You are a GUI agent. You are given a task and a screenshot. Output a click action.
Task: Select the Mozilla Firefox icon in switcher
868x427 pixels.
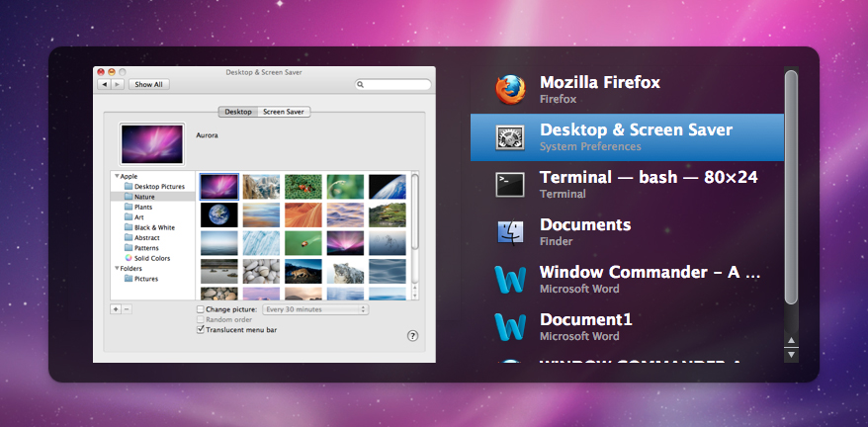[x=510, y=90]
